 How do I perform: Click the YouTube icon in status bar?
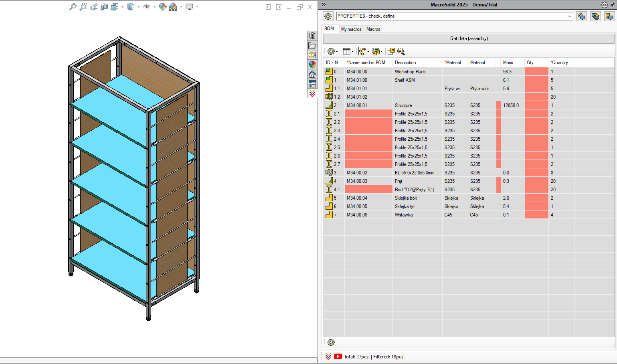[x=338, y=356]
